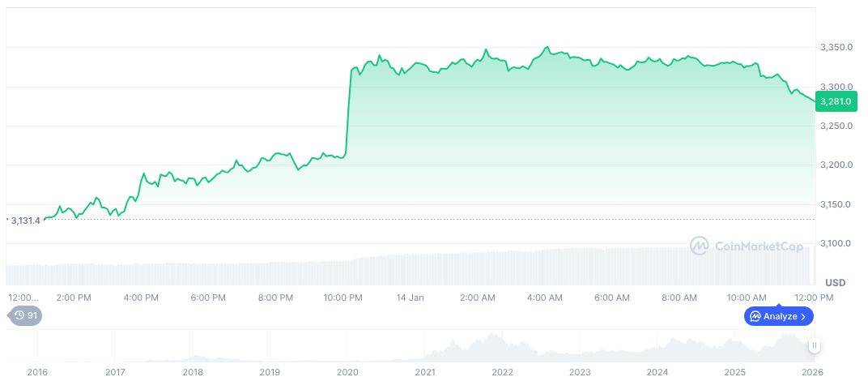Expand the Analyze chevron arrow
This screenshot has height=381, width=868.
(x=803, y=316)
